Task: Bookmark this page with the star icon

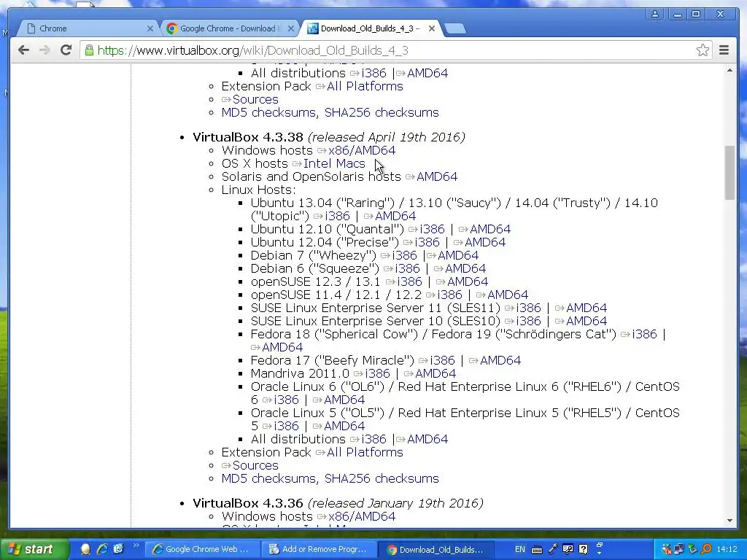Action: (703, 50)
